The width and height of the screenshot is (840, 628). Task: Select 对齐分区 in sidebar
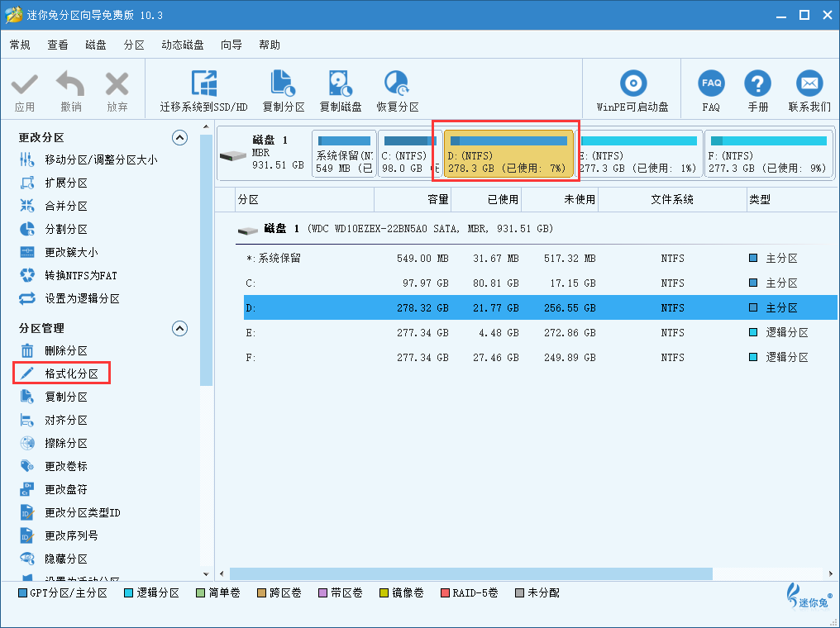tap(54, 421)
